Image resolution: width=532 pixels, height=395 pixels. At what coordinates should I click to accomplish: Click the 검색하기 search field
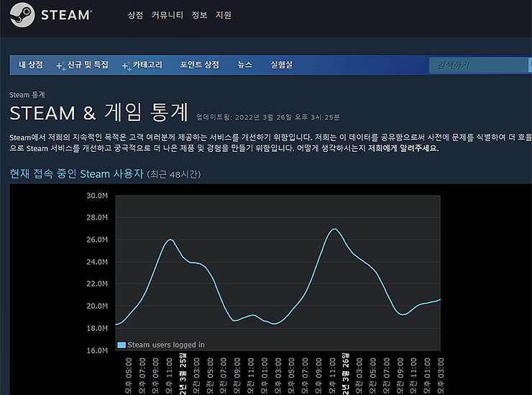tap(480, 65)
